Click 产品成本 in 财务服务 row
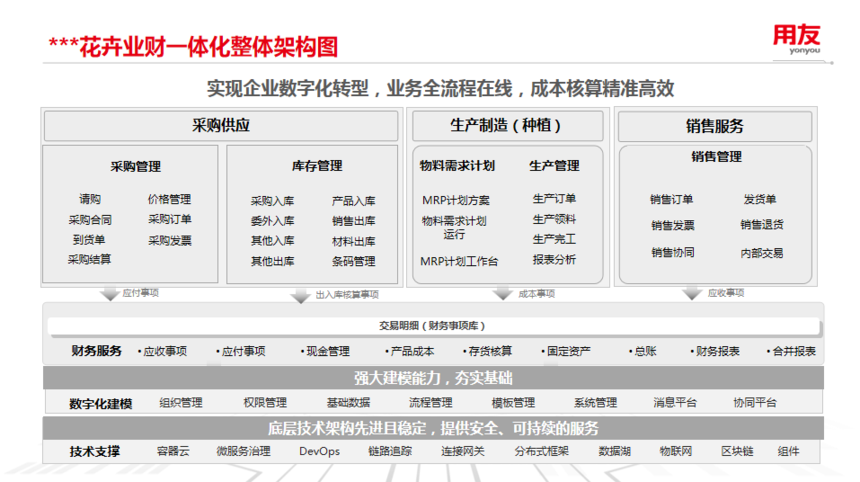860x482 pixels. pyautogui.click(x=412, y=351)
